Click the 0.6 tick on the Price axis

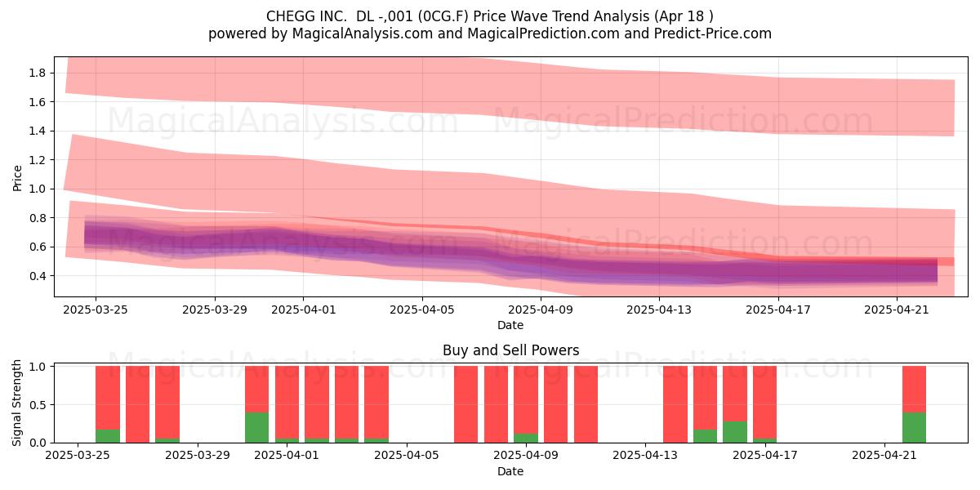click(38, 247)
